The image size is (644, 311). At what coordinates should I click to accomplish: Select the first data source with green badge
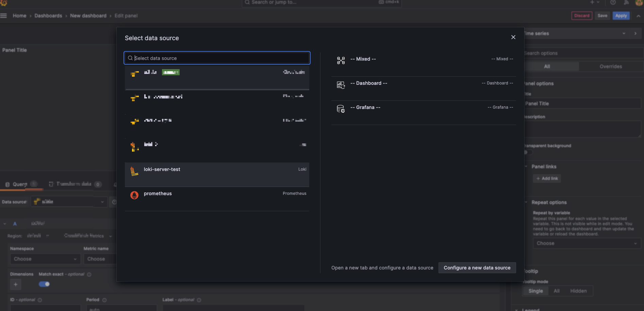(217, 78)
